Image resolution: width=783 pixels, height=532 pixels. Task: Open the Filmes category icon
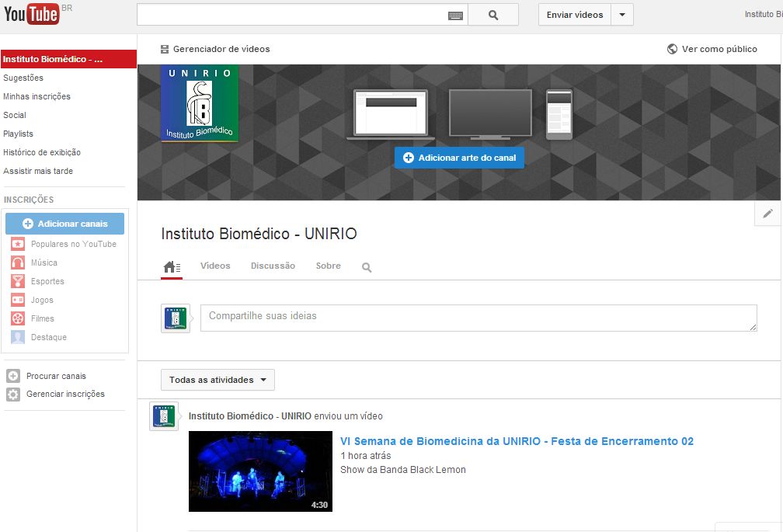pos(19,318)
